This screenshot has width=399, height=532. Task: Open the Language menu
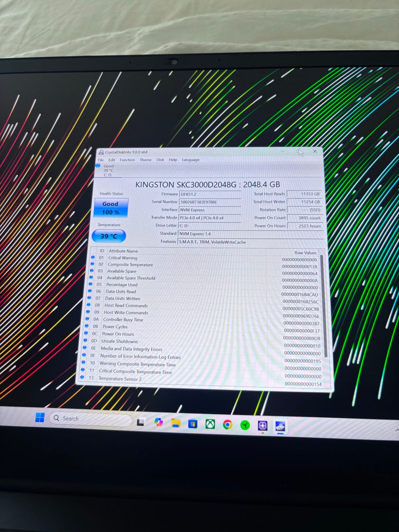[190, 160]
